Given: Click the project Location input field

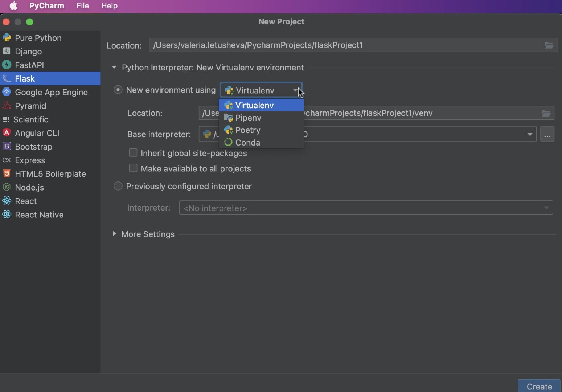Looking at the screenshot, I should (x=327, y=45).
